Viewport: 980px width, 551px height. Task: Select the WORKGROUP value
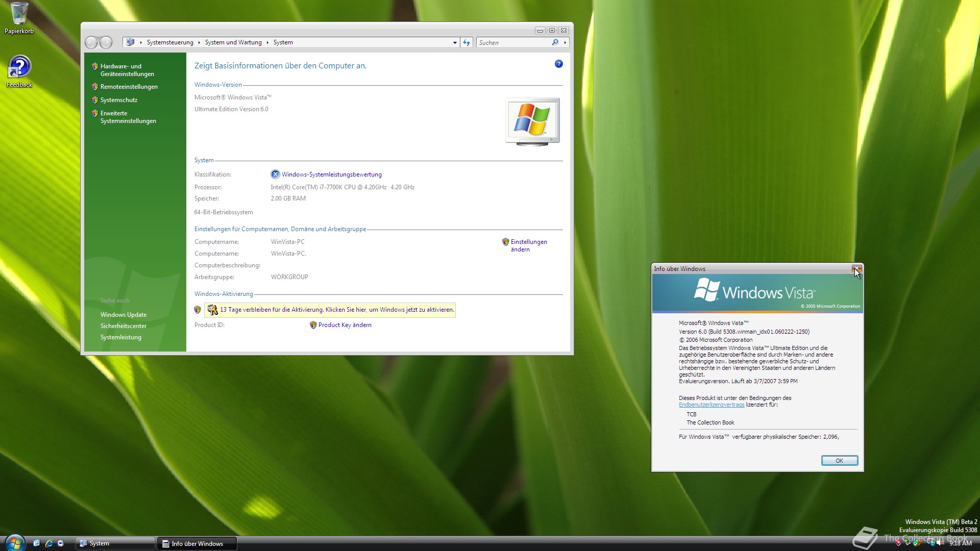click(x=289, y=277)
